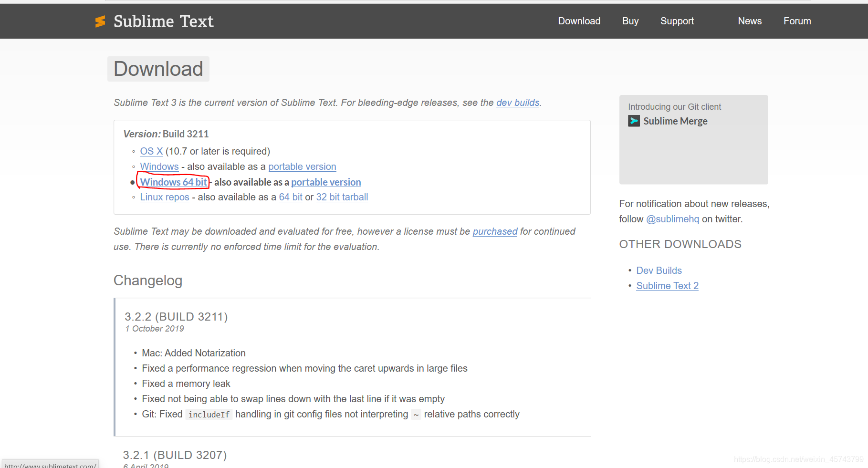The width and height of the screenshot is (868, 468).
Task: Visit @sublimehq on twitter
Action: point(672,219)
